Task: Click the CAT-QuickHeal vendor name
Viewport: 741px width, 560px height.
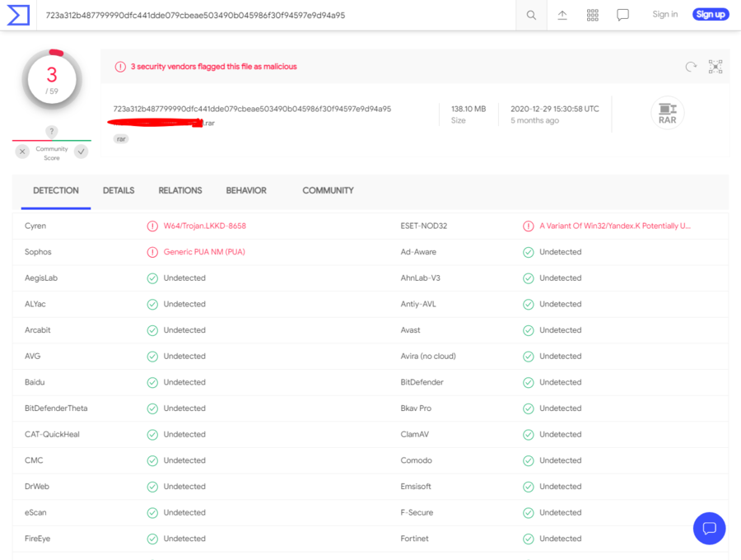Action: pyautogui.click(x=52, y=434)
